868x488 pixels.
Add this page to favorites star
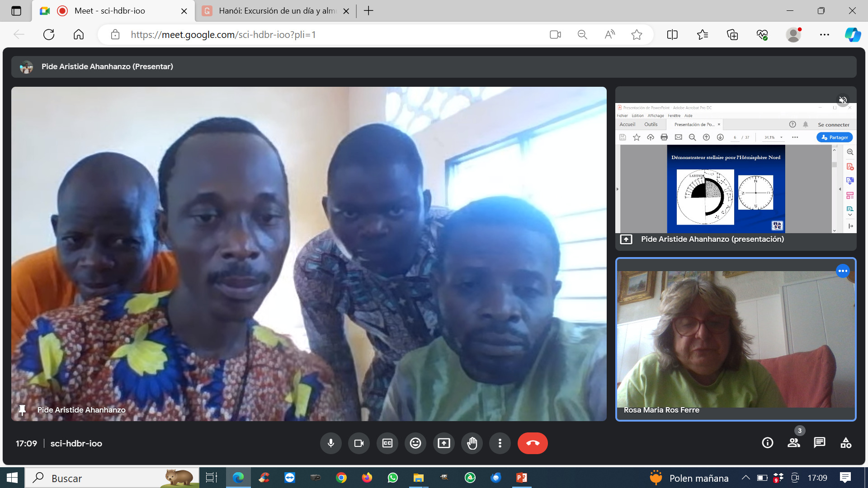[x=637, y=34]
